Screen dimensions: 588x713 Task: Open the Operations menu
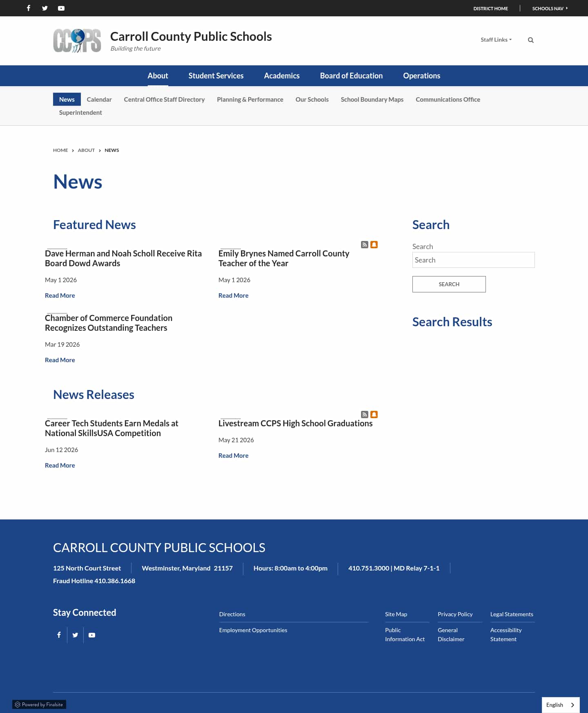coord(421,76)
